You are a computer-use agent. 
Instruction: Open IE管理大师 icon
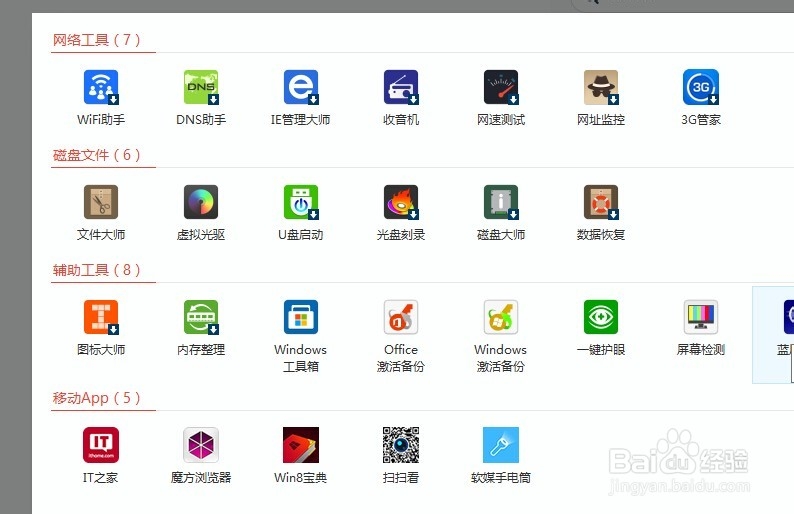(301, 87)
